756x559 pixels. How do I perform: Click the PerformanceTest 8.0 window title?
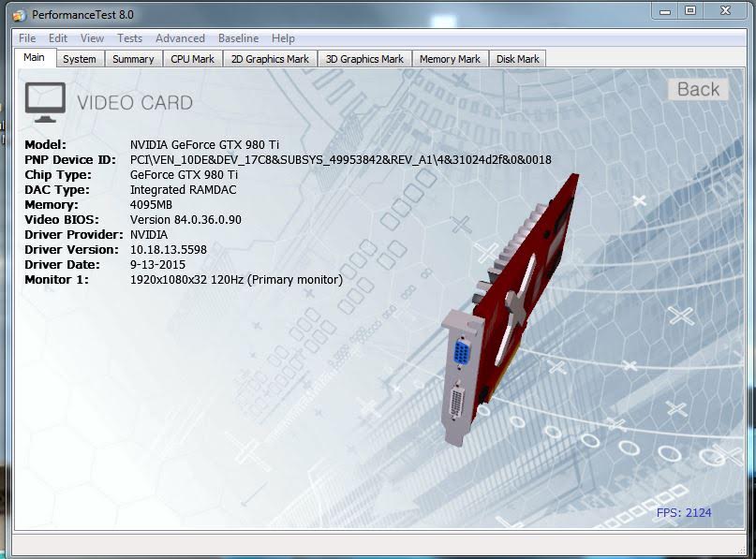pyautogui.click(x=82, y=15)
